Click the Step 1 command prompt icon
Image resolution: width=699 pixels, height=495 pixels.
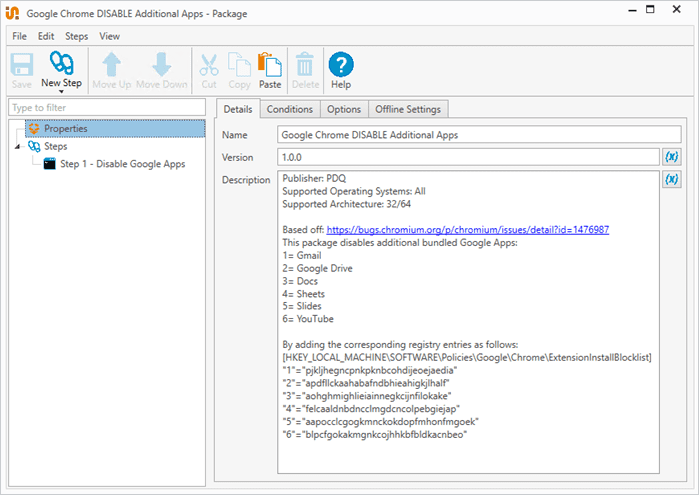coord(50,164)
